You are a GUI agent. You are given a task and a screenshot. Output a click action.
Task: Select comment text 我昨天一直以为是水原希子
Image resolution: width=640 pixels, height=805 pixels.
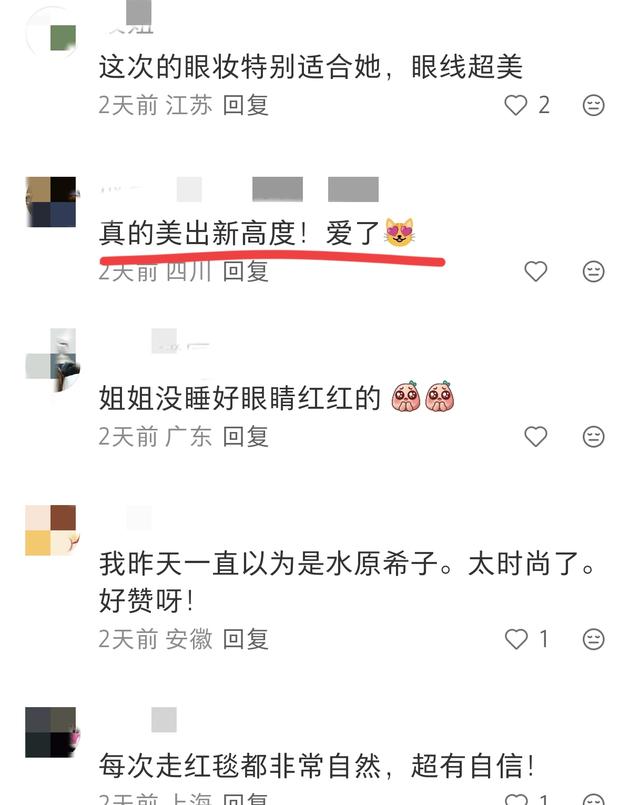pos(268,564)
